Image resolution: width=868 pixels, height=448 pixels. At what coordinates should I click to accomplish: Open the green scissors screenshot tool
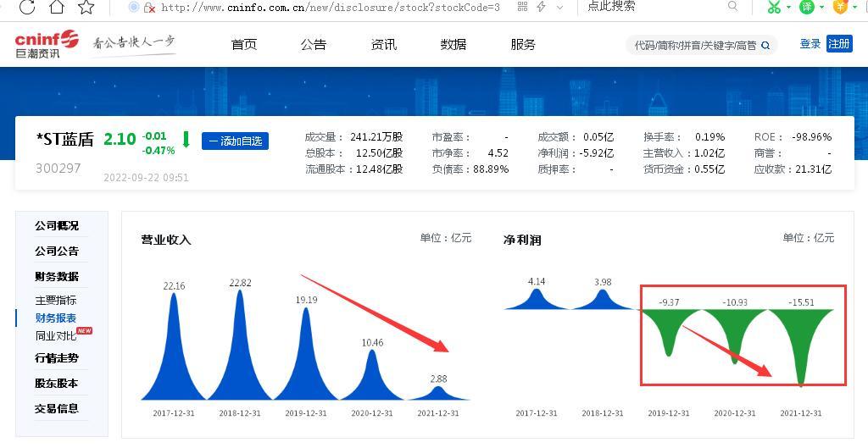tap(774, 7)
